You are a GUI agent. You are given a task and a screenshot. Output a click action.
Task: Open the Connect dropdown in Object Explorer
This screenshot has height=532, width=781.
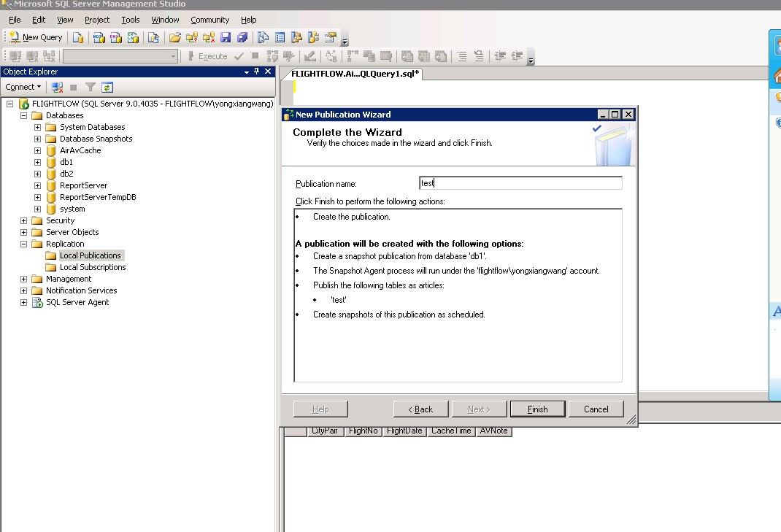click(x=23, y=87)
